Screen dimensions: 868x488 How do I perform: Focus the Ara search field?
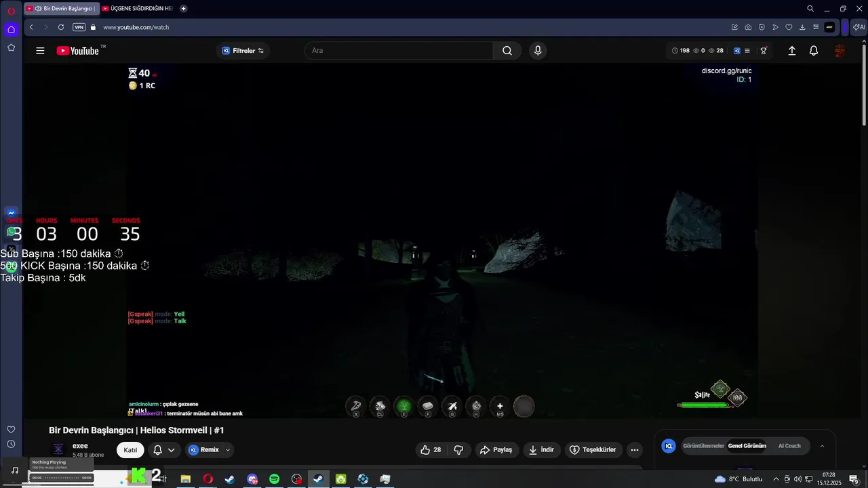pos(399,51)
